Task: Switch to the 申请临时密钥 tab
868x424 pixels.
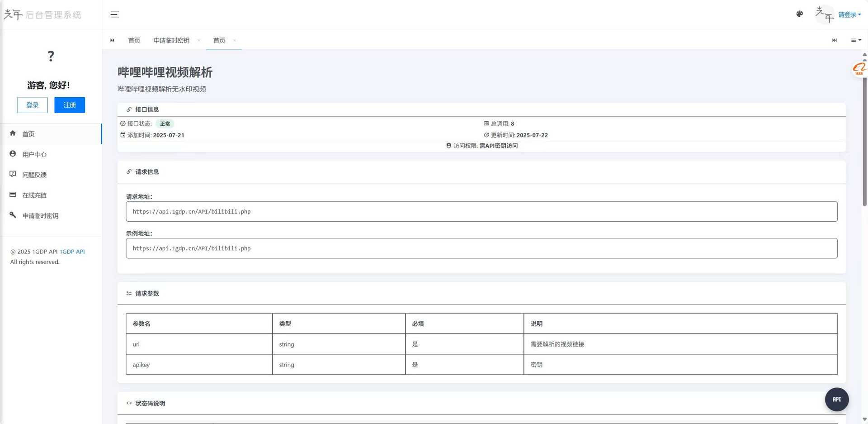Action: click(171, 40)
